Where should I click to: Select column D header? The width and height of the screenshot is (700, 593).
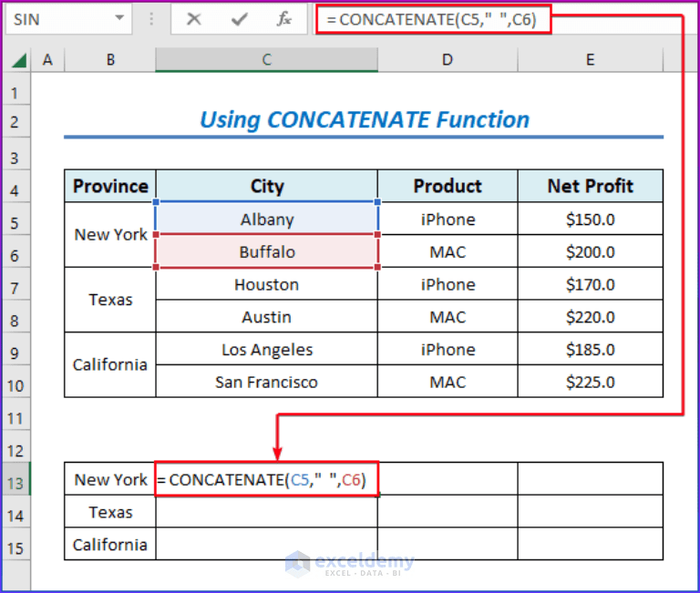tap(448, 60)
